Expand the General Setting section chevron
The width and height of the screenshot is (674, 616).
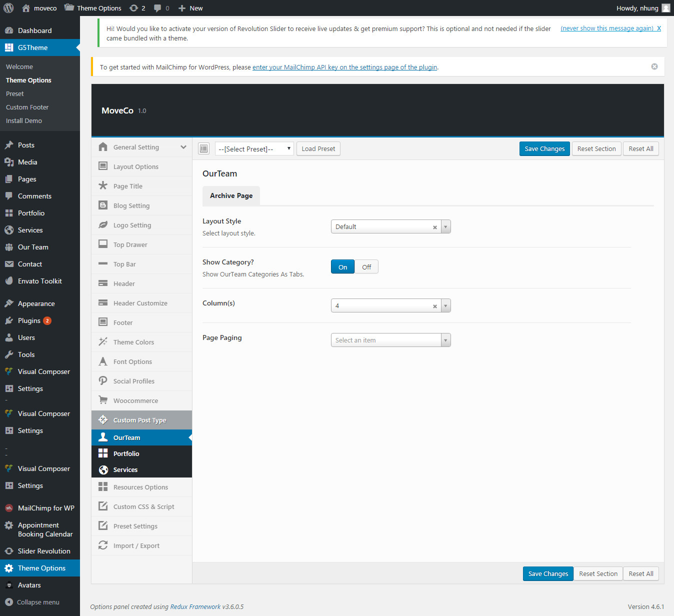click(x=183, y=147)
